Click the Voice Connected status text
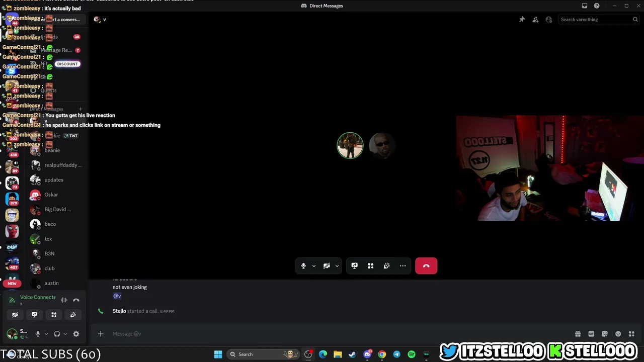Image resolution: width=644 pixels, height=362 pixels. (38, 297)
